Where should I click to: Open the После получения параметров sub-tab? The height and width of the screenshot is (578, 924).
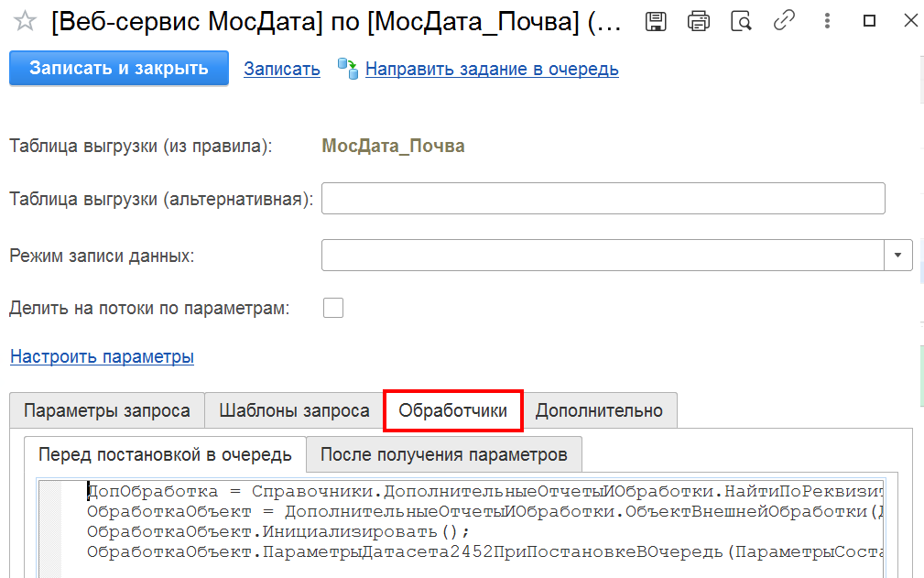[444, 454]
